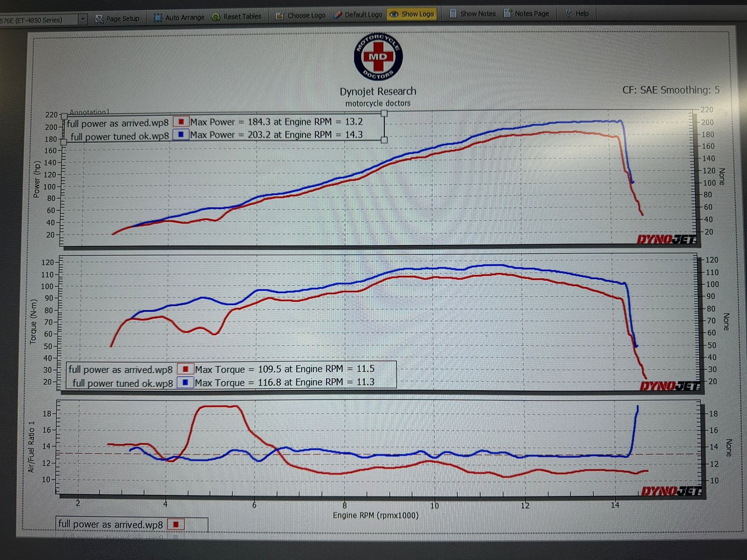Open the Choose Logo picker icon

280,16
